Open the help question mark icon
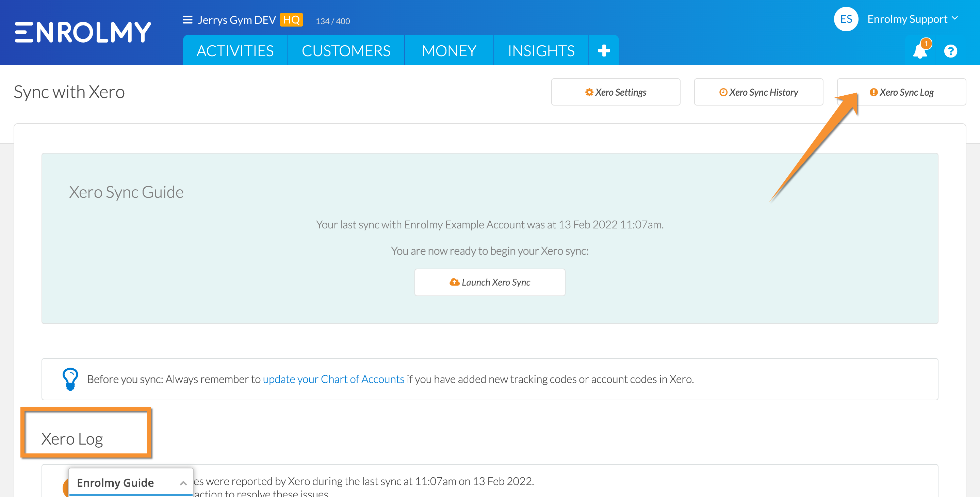Image resolution: width=980 pixels, height=497 pixels. tap(950, 51)
